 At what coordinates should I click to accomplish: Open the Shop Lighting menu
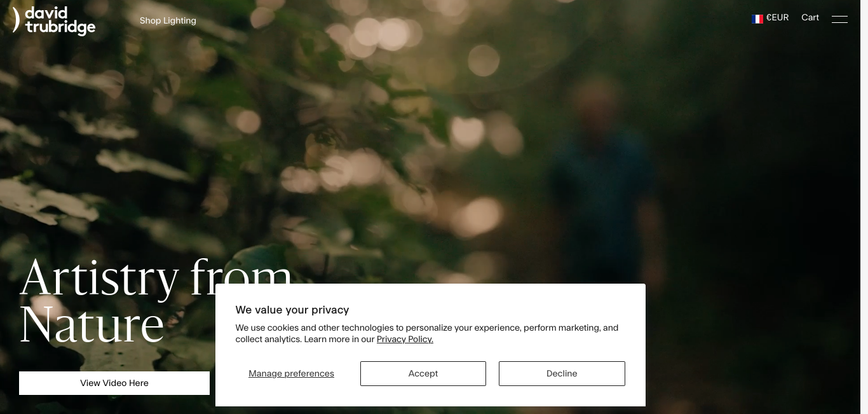tap(168, 20)
